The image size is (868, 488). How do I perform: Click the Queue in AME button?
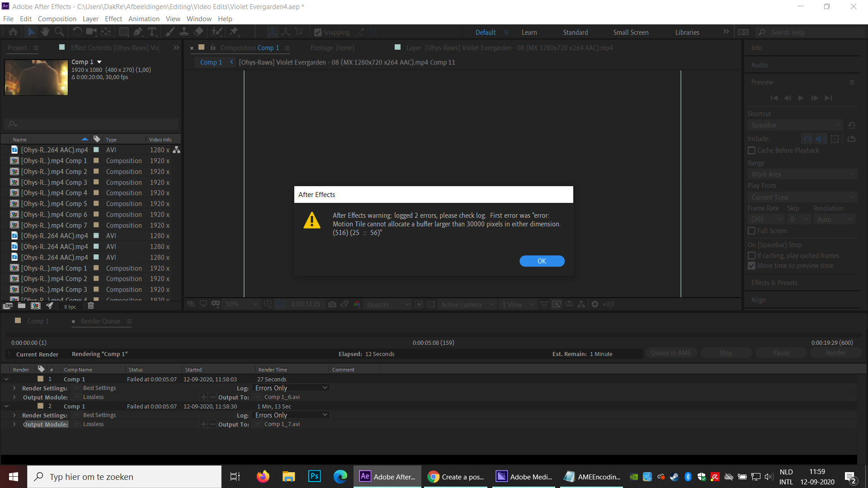coord(671,352)
